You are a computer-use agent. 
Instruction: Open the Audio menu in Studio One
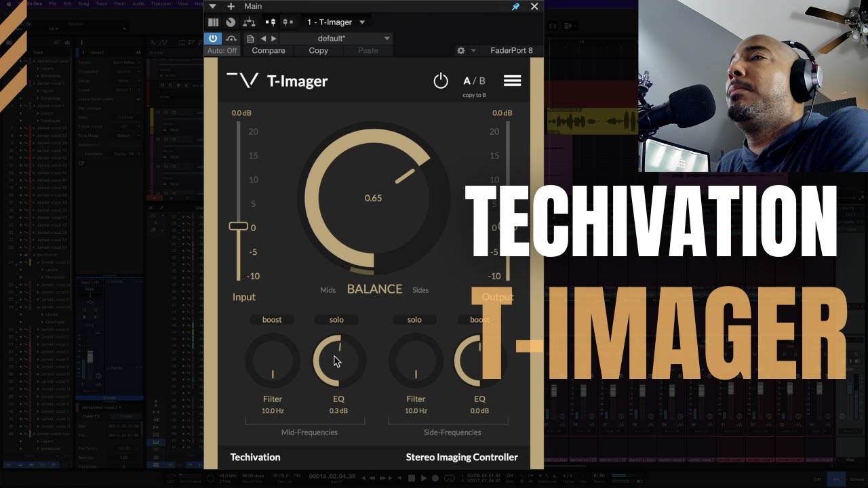coord(139,3)
